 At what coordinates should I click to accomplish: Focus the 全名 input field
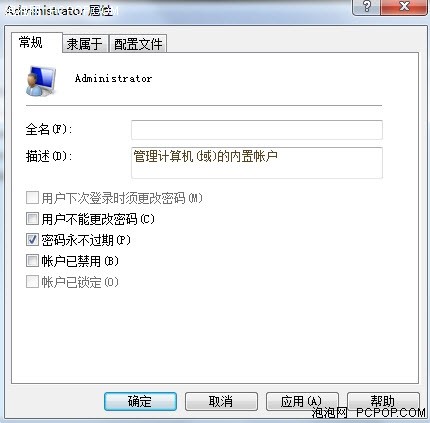click(257, 130)
